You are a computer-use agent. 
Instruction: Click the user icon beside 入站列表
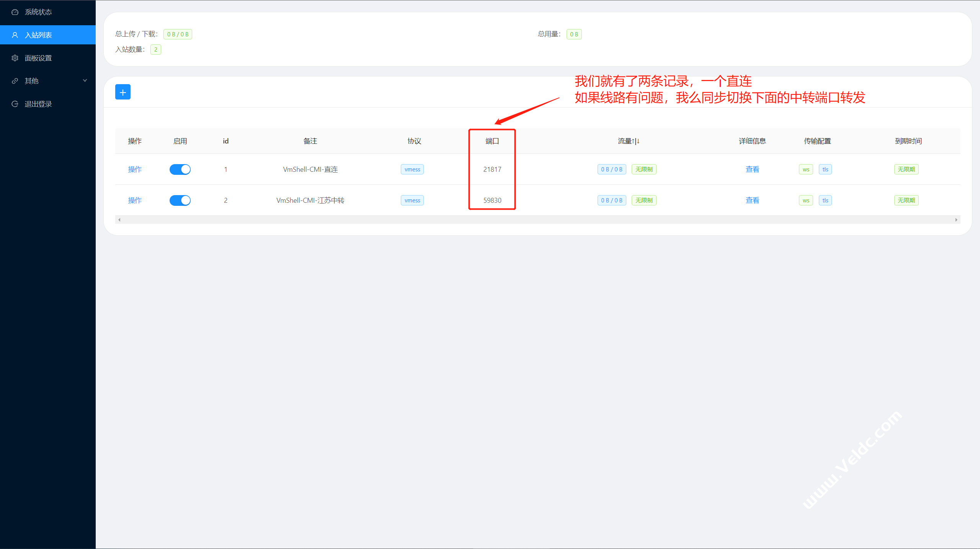(x=15, y=35)
